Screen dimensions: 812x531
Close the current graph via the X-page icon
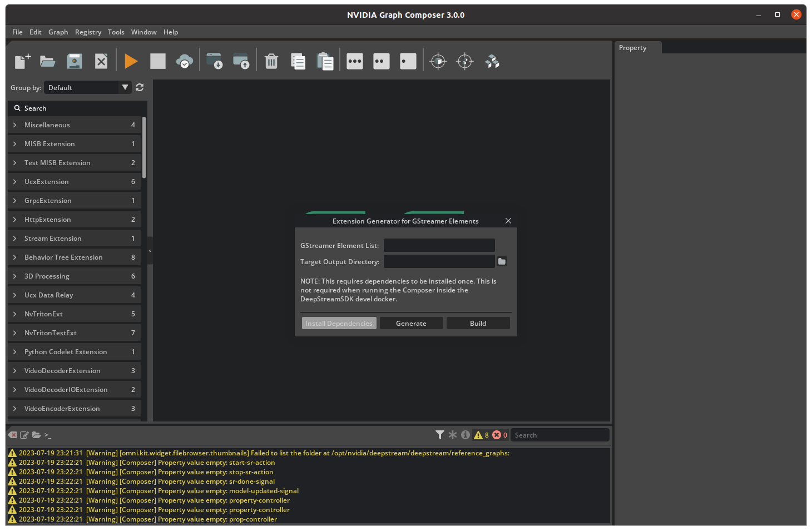101,61
